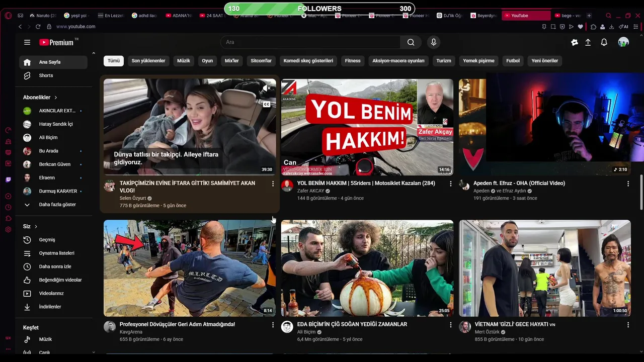Open the Aria AI toolbar button
Image resolution: width=644 pixels, height=362 pixels.
[x=623, y=27]
